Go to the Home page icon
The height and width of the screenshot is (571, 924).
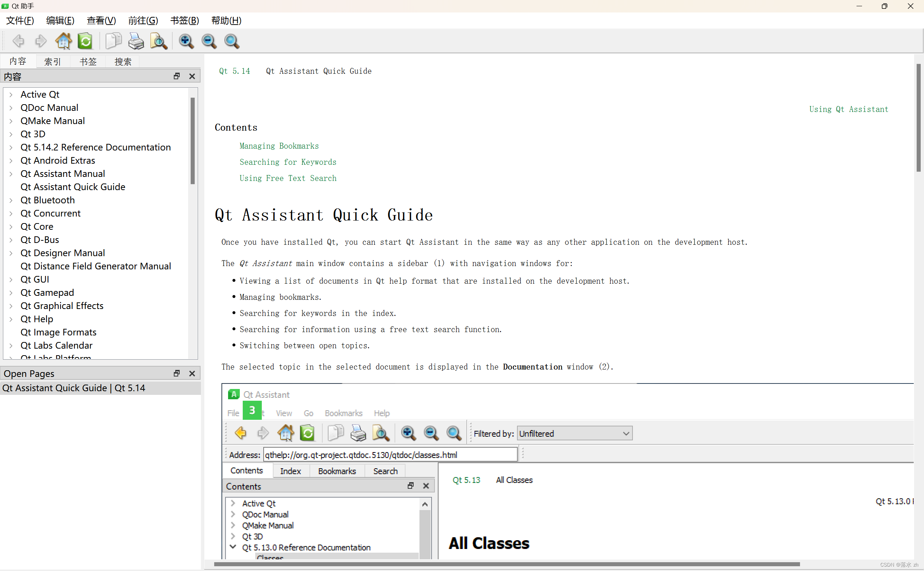[63, 41]
